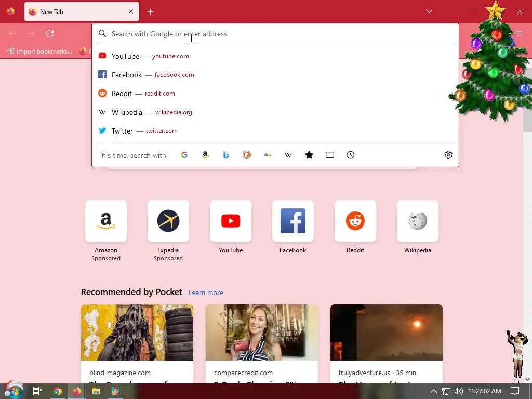This screenshot has height=399, width=532.
Task: Expand the list all tabs chevron
Action: pos(429,11)
